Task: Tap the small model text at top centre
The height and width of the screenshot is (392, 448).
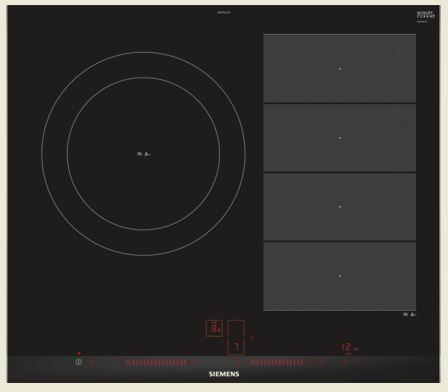Action: (224, 12)
